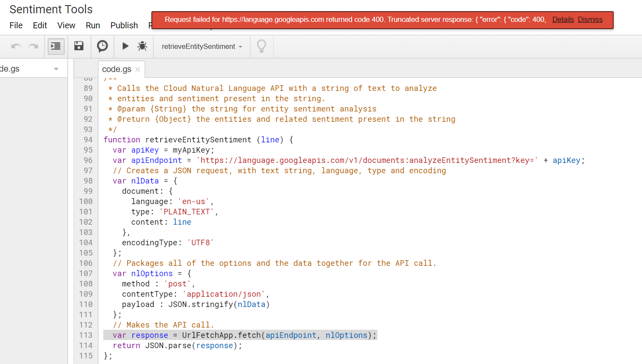This screenshot has width=642, height=364.
Task: Click the 'content: line' property
Action: (x=161, y=222)
